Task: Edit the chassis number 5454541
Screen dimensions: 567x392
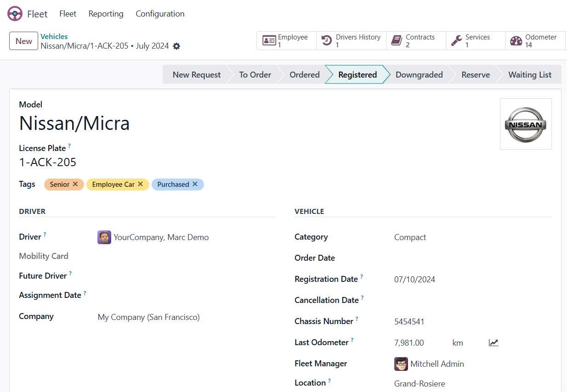Action: click(x=472, y=322)
